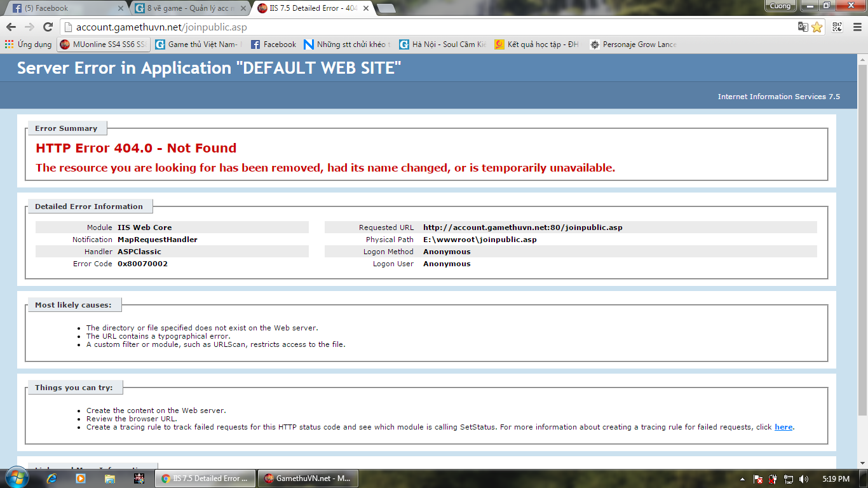
Task: Click 'The URL contains a typographical error.' text
Action: coord(158,336)
